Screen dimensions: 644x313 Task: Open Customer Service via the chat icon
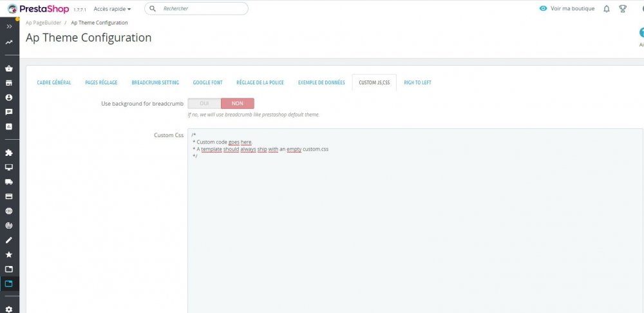tap(9, 112)
